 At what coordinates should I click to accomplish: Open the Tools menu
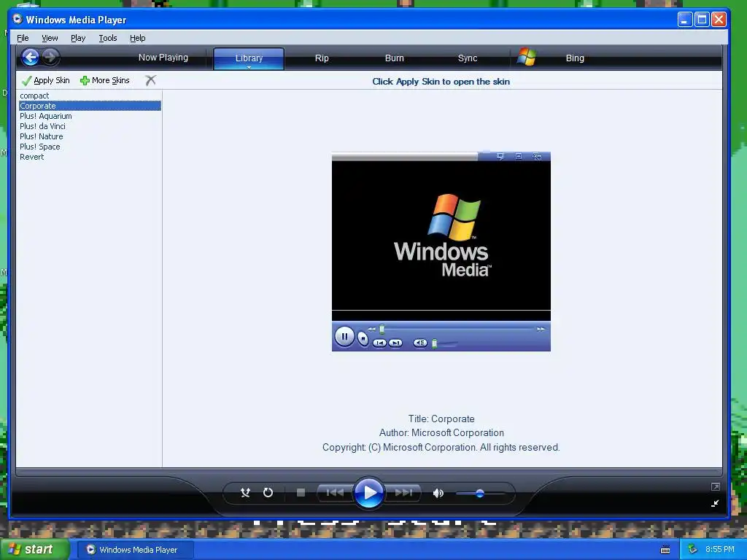108,38
